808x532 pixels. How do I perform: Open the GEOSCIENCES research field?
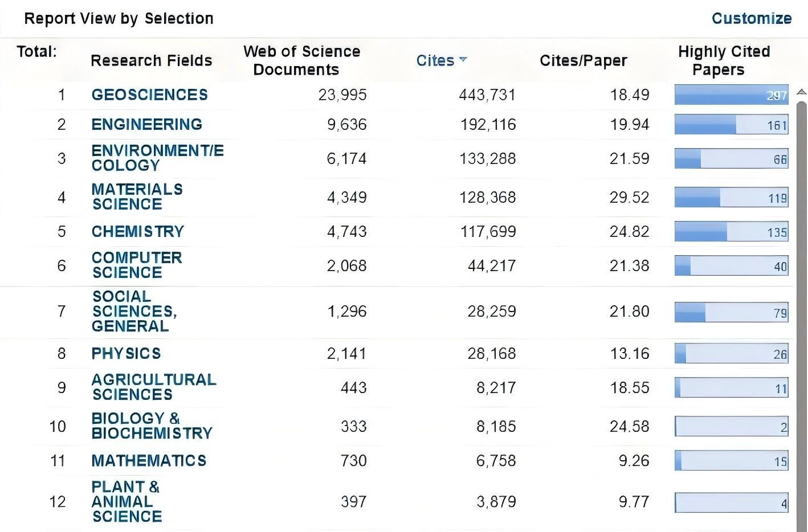tap(149, 95)
